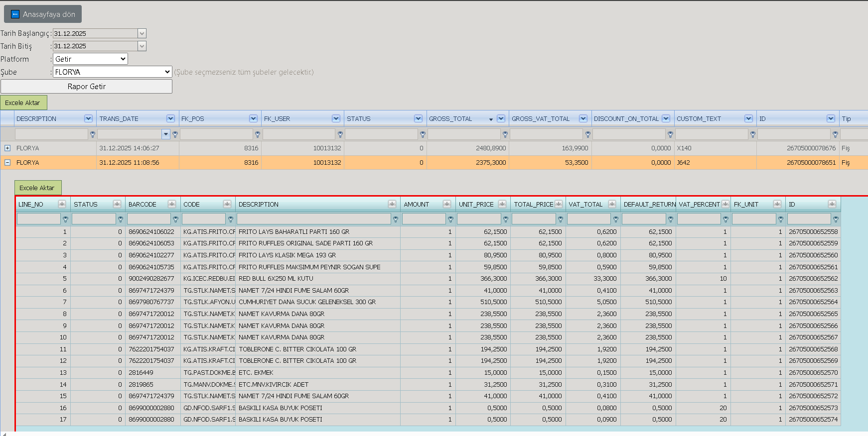
Task: Sort by UNIT_PRICE column header
Action: 476,204
